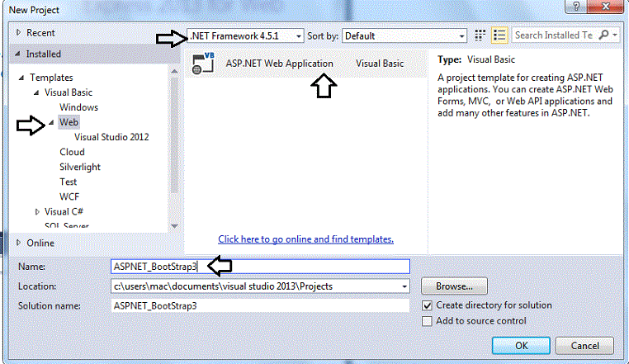The width and height of the screenshot is (629, 364).
Task: Select the Cloud template category
Action: [72, 152]
